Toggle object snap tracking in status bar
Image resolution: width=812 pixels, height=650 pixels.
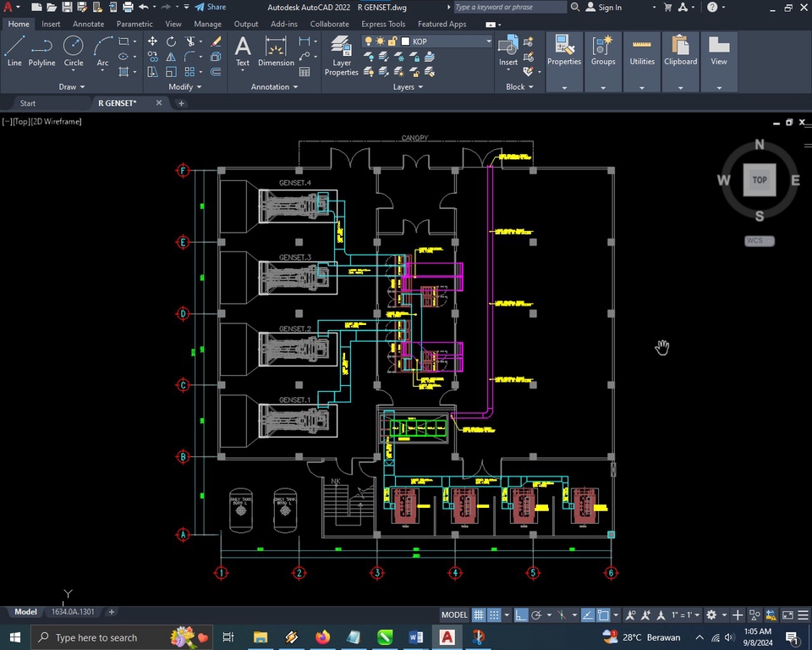pyautogui.click(x=588, y=614)
